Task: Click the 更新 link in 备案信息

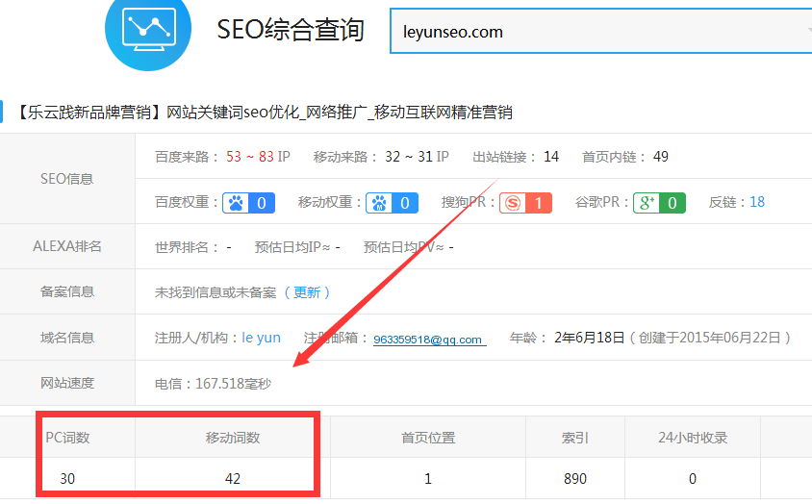Action: coord(307,292)
